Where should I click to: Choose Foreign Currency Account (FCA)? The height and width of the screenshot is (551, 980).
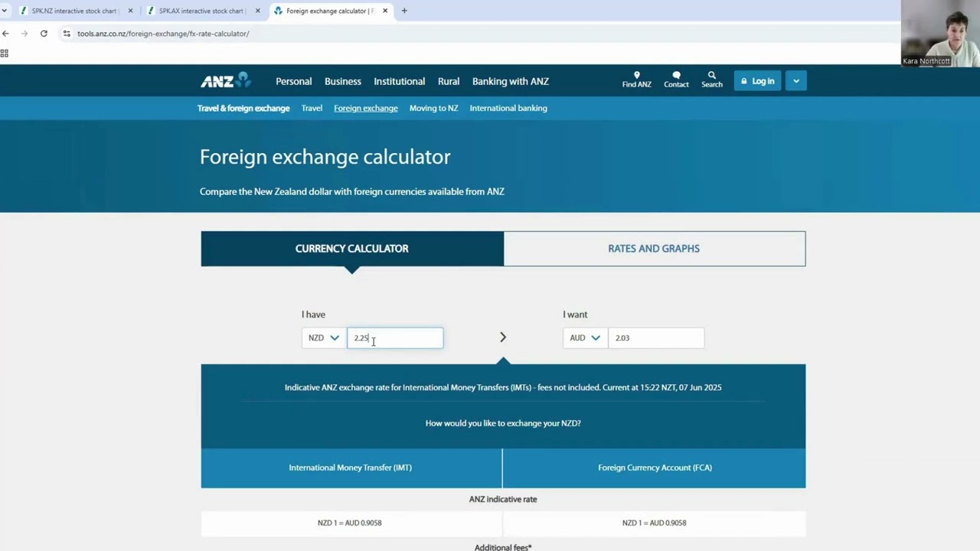pos(655,468)
